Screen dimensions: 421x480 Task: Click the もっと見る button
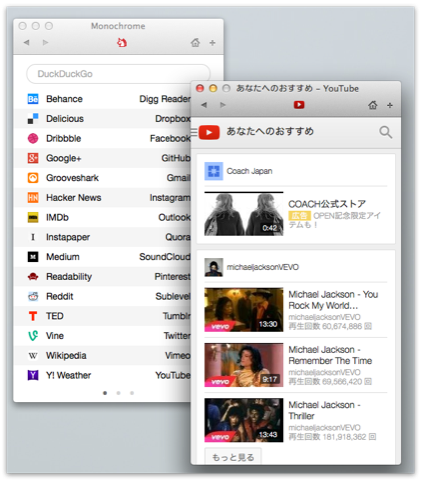(x=233, y=457)
